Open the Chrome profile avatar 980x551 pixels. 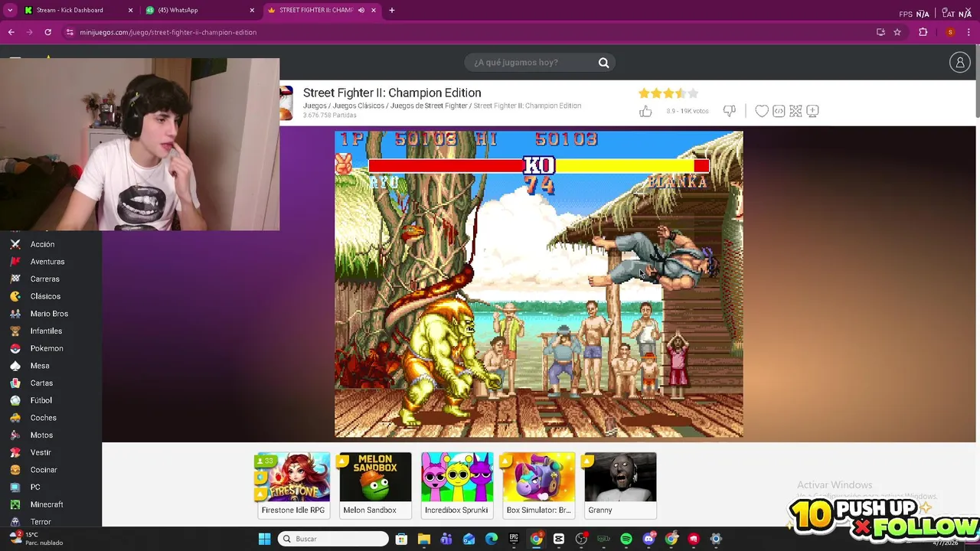tap(950, 32)
